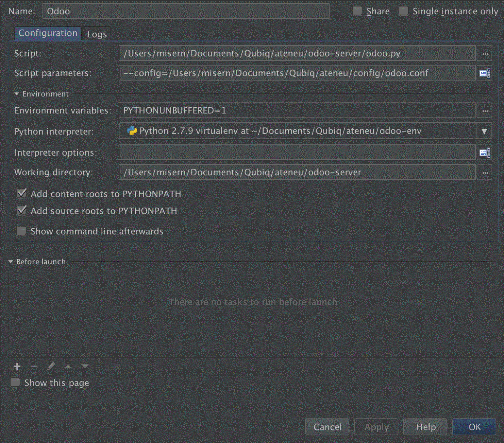The image size is (504, 443).
Task: Click the edit task pencil icon
Action: tap(51, 366)
